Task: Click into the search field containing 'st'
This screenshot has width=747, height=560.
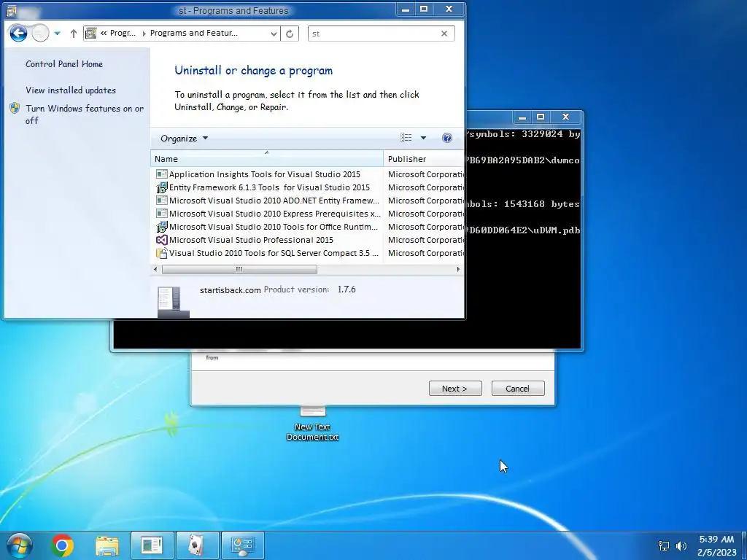Action: pos(374,34)
